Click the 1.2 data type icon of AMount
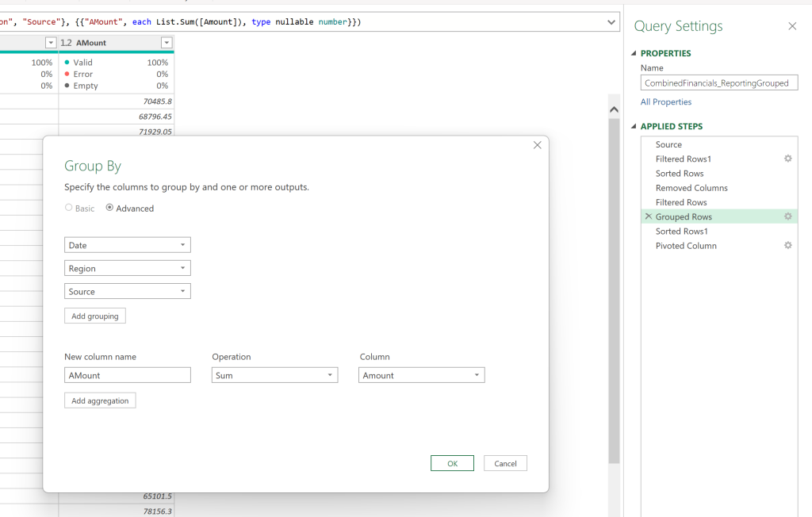The width and height of the screenshot is (812, 517). pos(66,43)
